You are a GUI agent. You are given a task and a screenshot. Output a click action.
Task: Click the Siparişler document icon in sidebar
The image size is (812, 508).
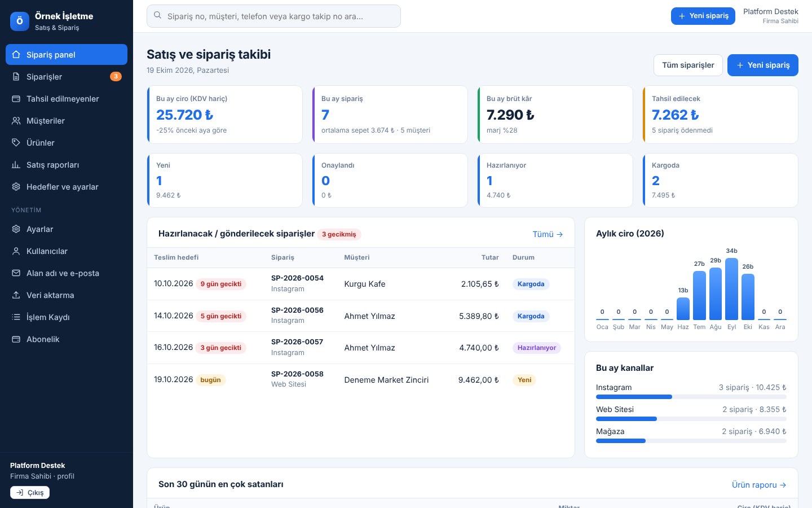16,77
